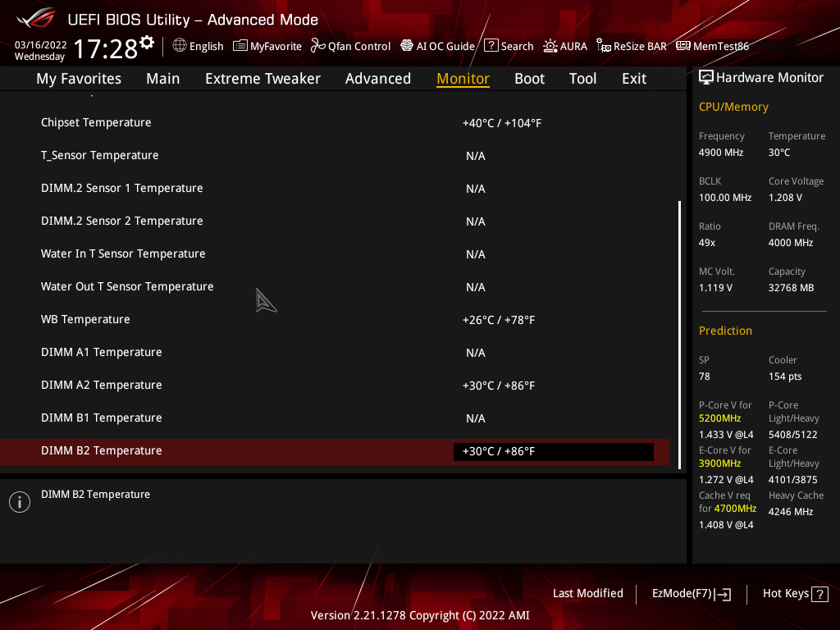
Task: Select DIMM.2 Sensor 2 Temperature row
Action: (335, 221)
